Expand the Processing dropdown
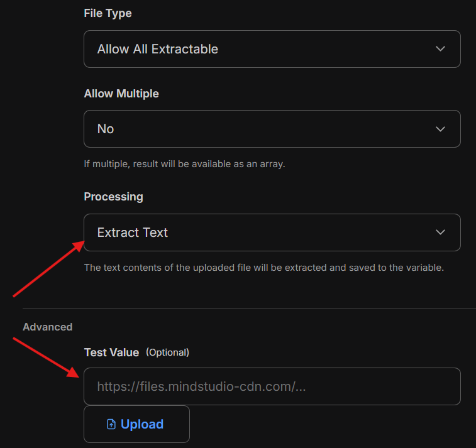The height and width of the screenshot is (448, 476). point(272,232)
